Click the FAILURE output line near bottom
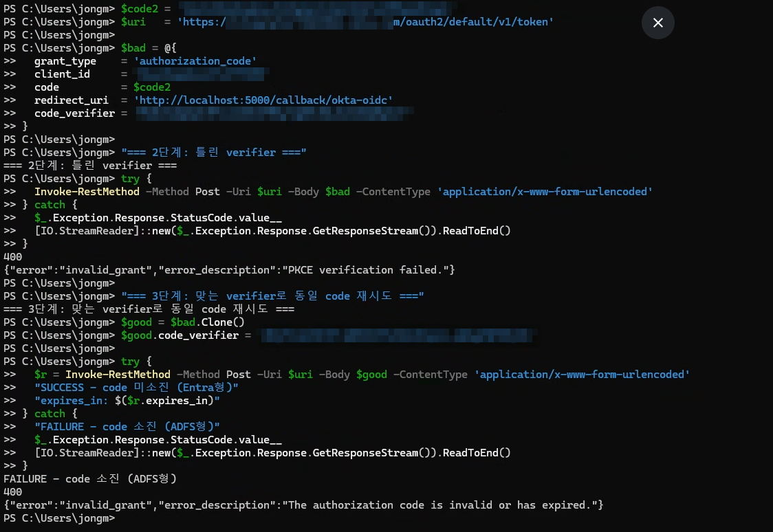This screenshot has width=773, height=532. [x=90, y=479]
